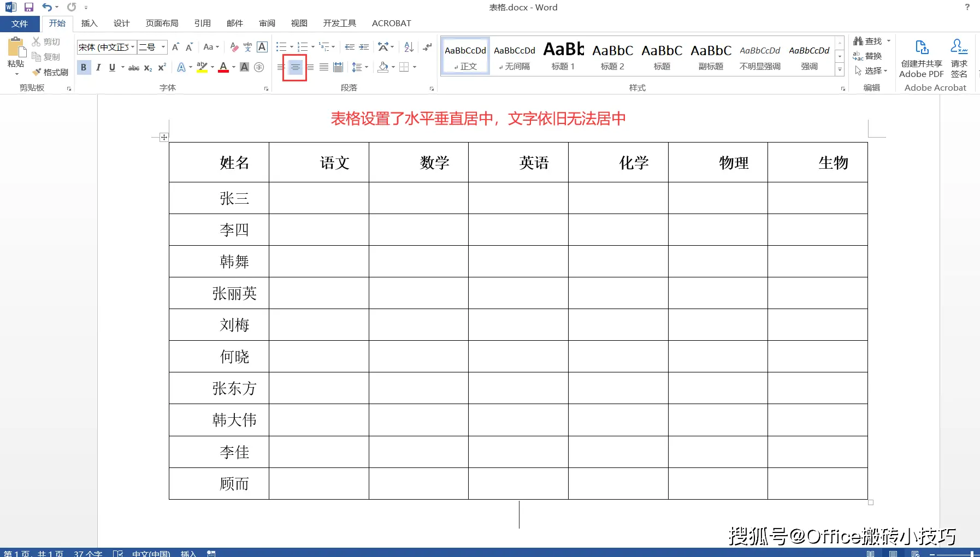
Task: Open the font size dropdown
Action: (162, 47)
